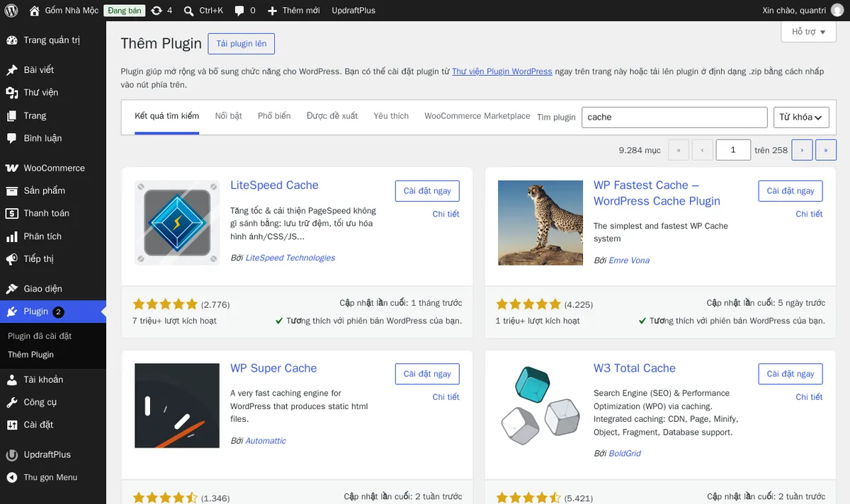Switch to the Nổi bật tab
This screenshot has height=504, width=850.
coord(229,116)
